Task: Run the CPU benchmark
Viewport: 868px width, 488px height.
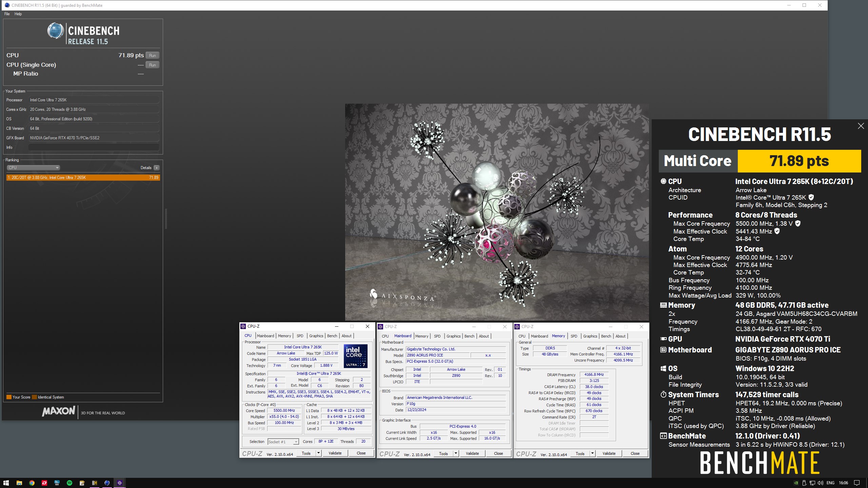Action: tap(153, 56)
